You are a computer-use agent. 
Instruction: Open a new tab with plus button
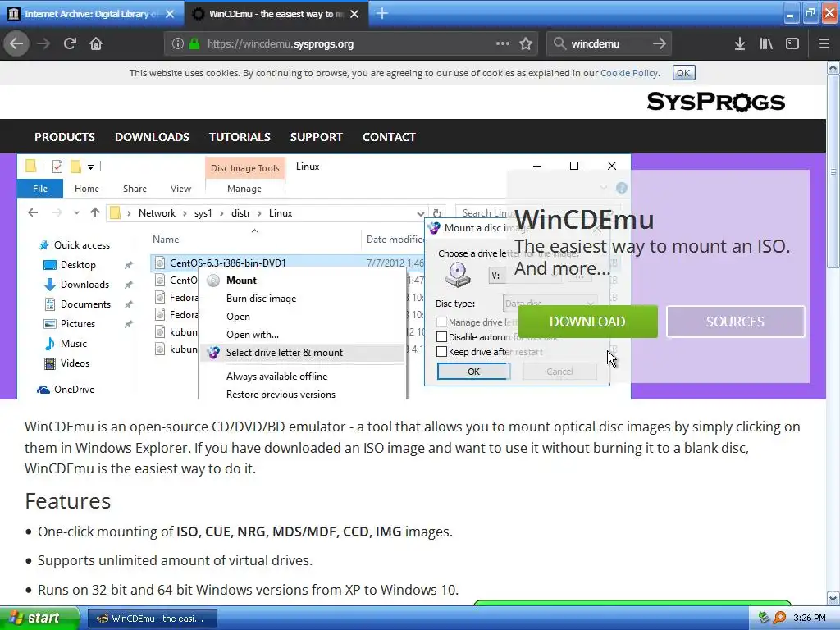click(x=382, y=13)
